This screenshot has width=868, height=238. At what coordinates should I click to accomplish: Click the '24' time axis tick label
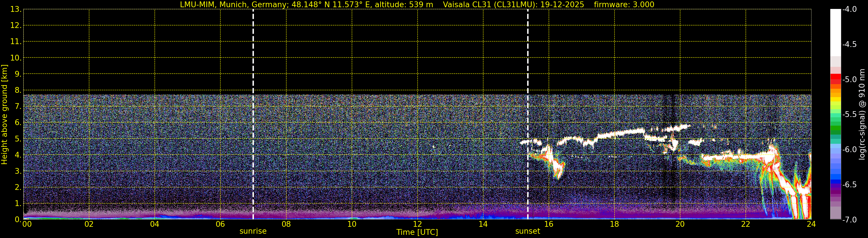(811, 224)
